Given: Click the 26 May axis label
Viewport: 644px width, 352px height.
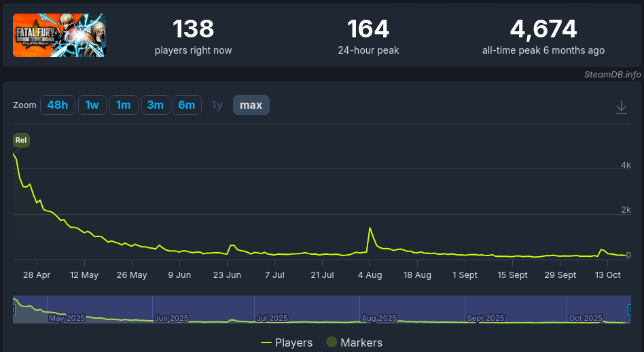Looking at the screenshot, I should point(132,275).
